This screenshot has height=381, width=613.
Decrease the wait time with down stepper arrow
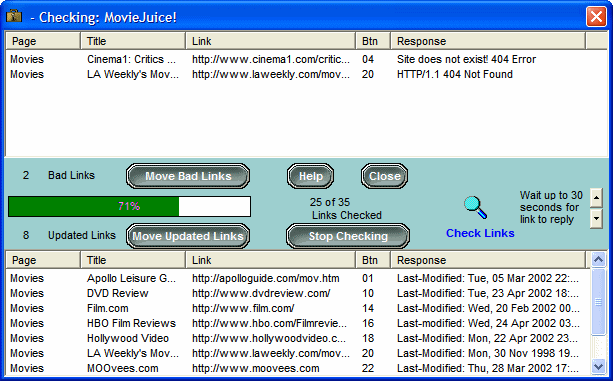pyautogui.click(x=596, y=218)
